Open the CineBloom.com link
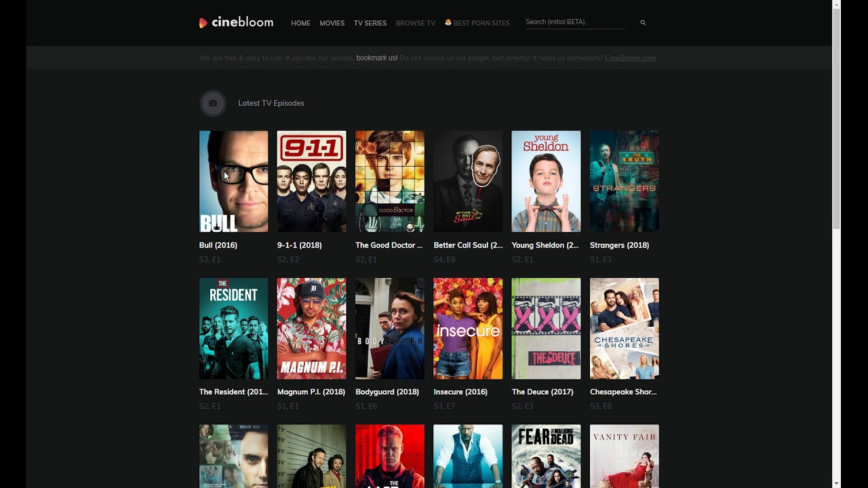 pos(630,58)
